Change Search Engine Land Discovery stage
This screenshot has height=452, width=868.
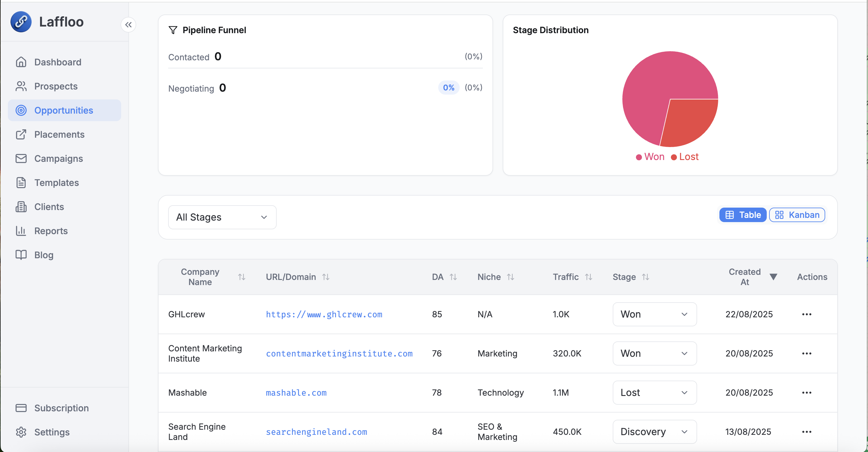[654, 432]
